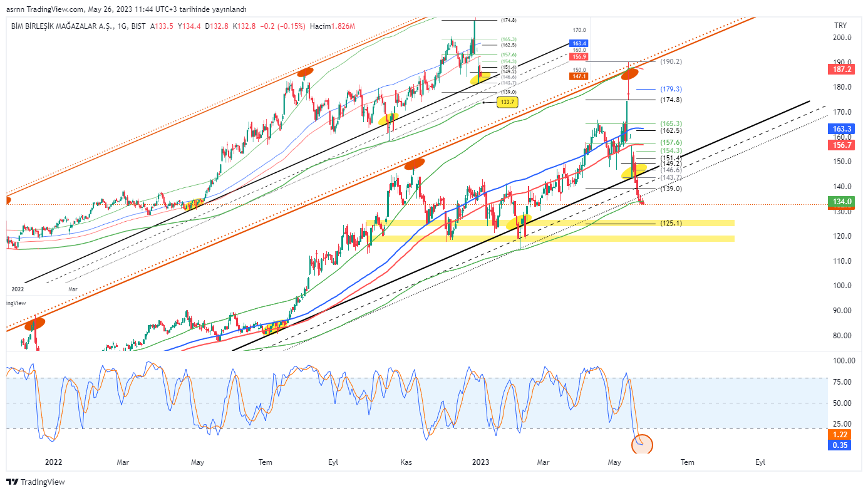868x493 pixels.
Task: Click the 90.00 price axis label
Action: coord(842,311)
